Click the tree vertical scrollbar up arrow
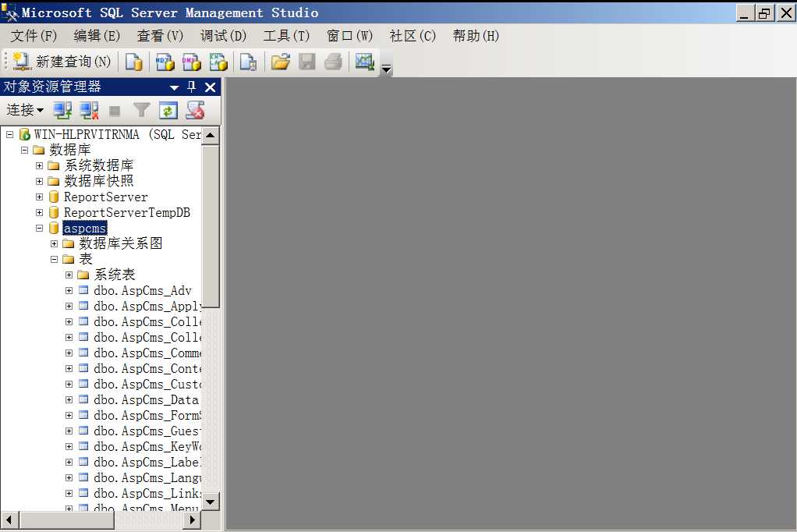 [x=211, y=135]
